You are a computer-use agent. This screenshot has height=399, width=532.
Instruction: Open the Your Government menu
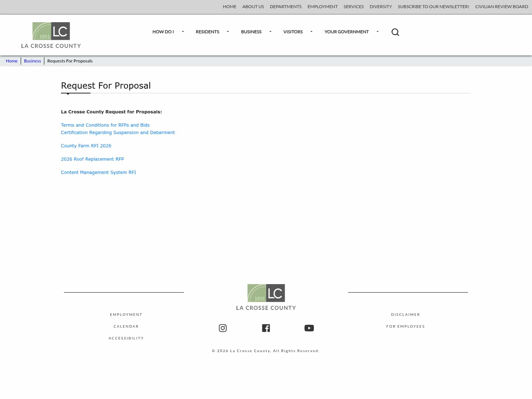coord(347,32)
